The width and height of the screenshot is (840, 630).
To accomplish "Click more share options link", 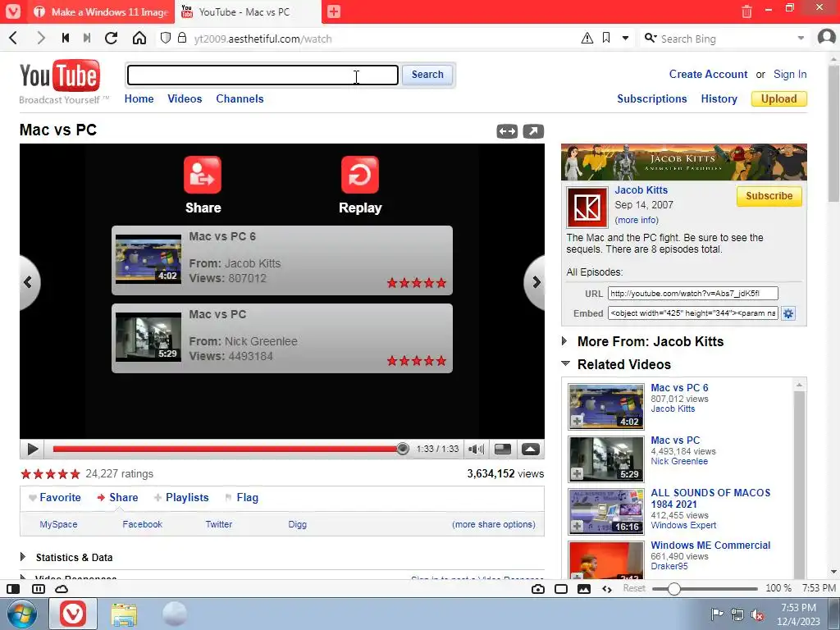I will [493, 524].
